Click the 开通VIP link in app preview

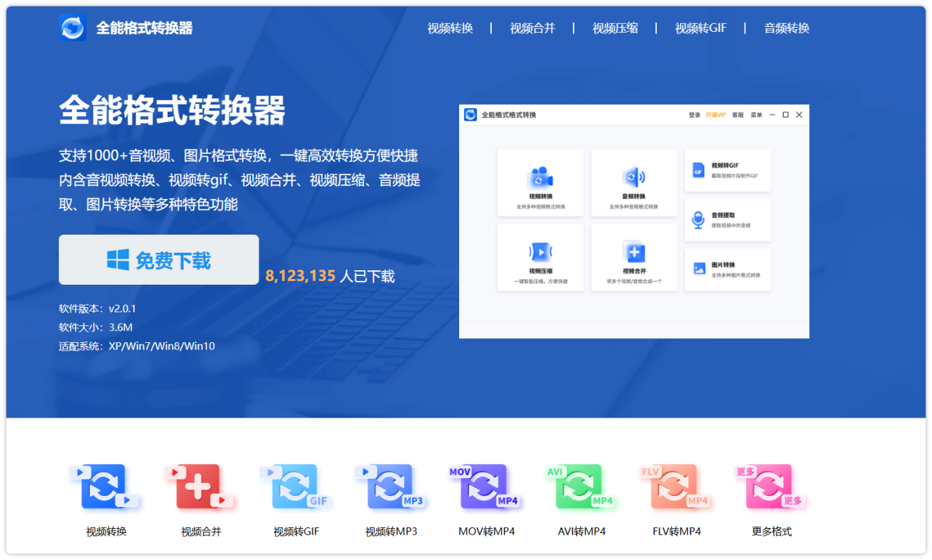pos(715,115)
